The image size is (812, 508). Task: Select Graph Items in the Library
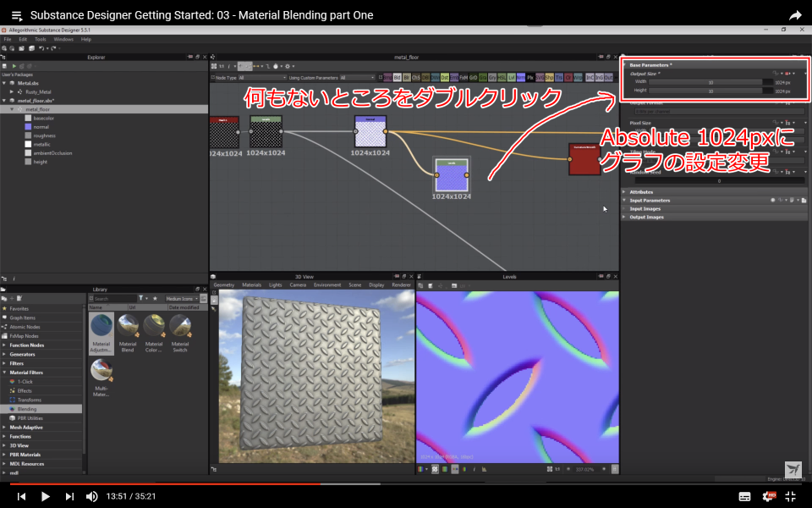(x=22, y=317)
